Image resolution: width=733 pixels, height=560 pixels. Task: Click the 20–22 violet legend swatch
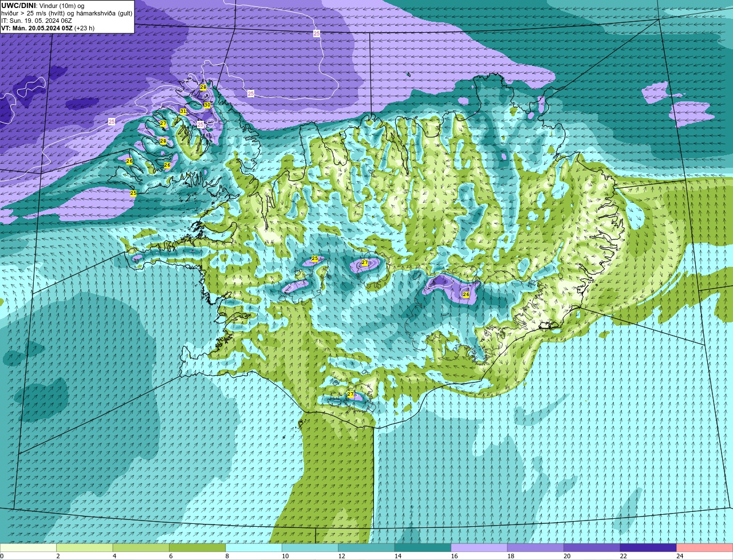click(x=592, y=548)
